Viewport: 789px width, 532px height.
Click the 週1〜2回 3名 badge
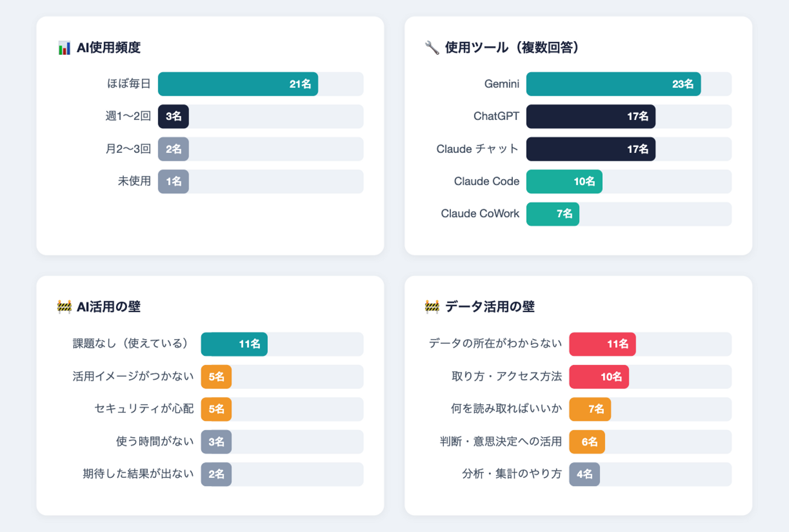click(x=173, y=117)
